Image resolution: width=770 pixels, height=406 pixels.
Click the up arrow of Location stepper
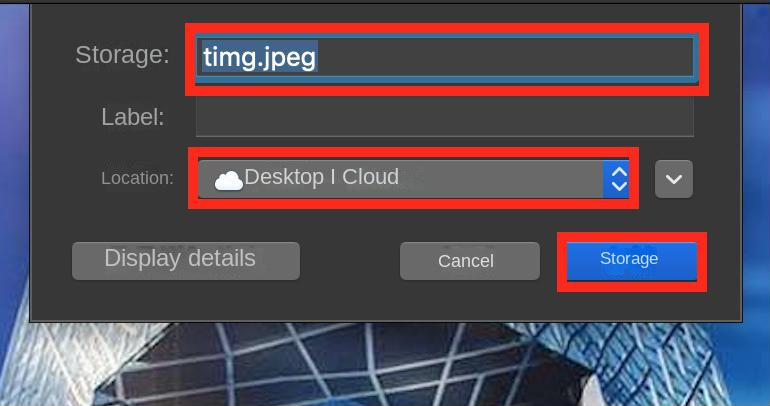point(619,172)
